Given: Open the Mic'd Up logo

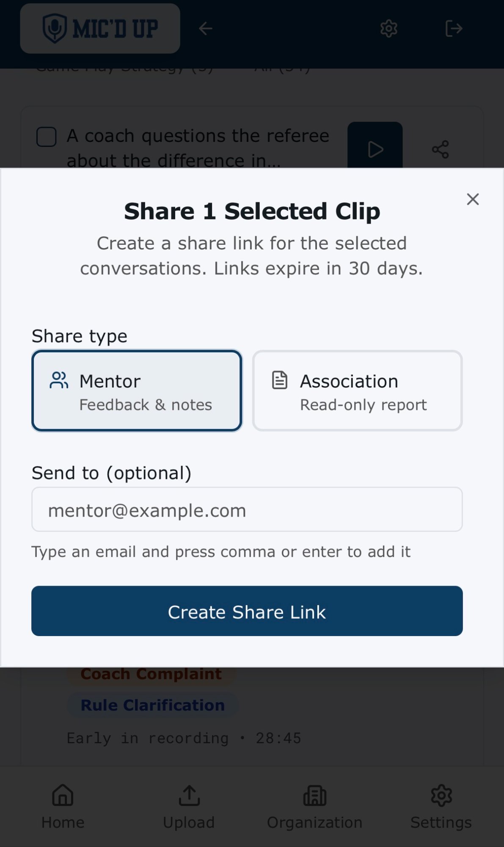Looking at the screenshot, I should tap(100, 28).
